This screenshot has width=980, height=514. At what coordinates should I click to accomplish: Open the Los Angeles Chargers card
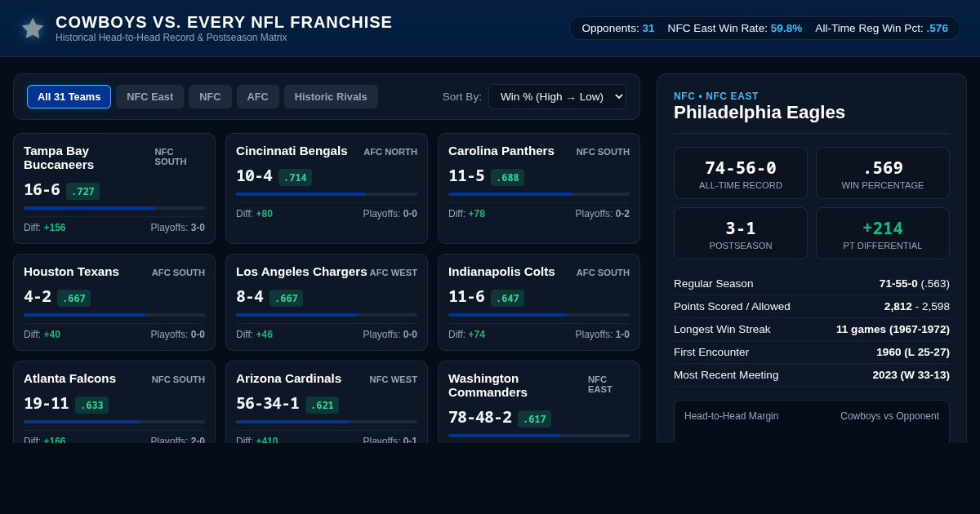tap(327, 302)
